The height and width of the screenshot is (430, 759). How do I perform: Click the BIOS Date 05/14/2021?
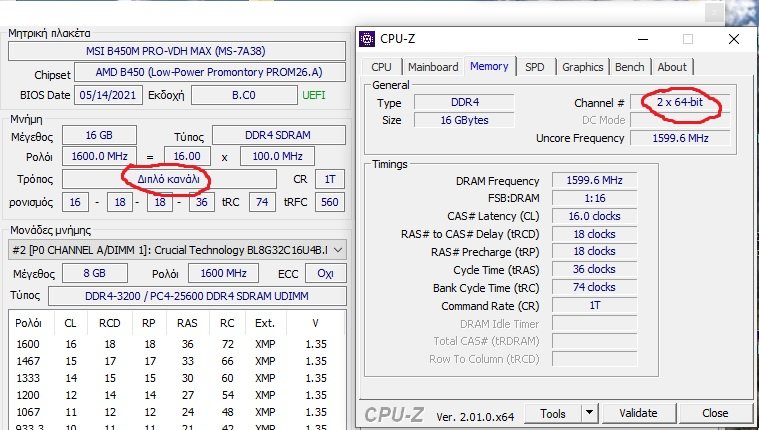(108, 95)
